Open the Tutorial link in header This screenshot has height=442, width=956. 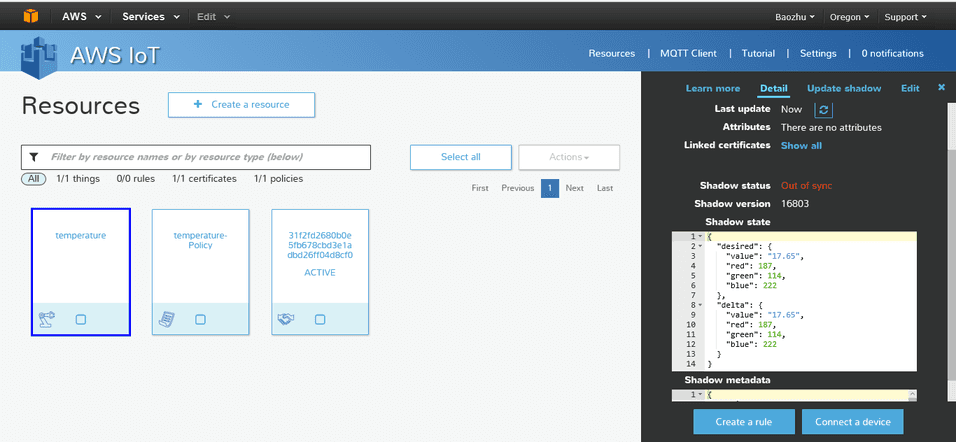758,54
